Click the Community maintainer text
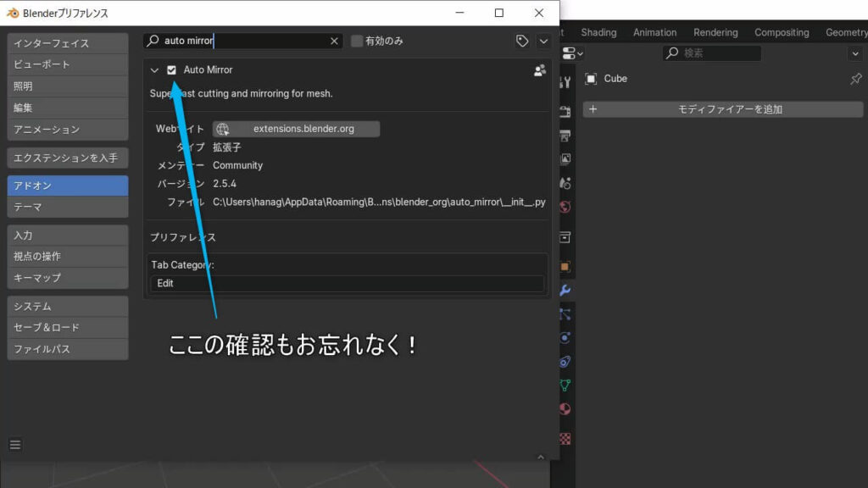Viewport: 868px width, 488px height. [238, 165]
